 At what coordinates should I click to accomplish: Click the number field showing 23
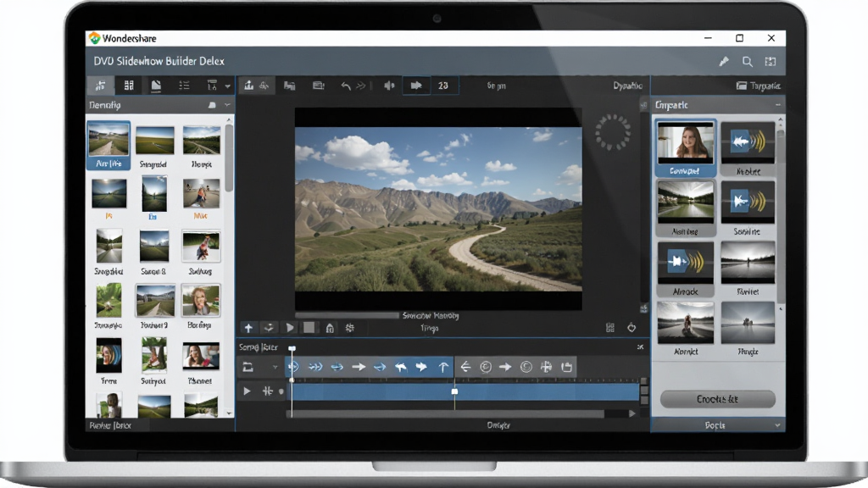click(443, 86)
